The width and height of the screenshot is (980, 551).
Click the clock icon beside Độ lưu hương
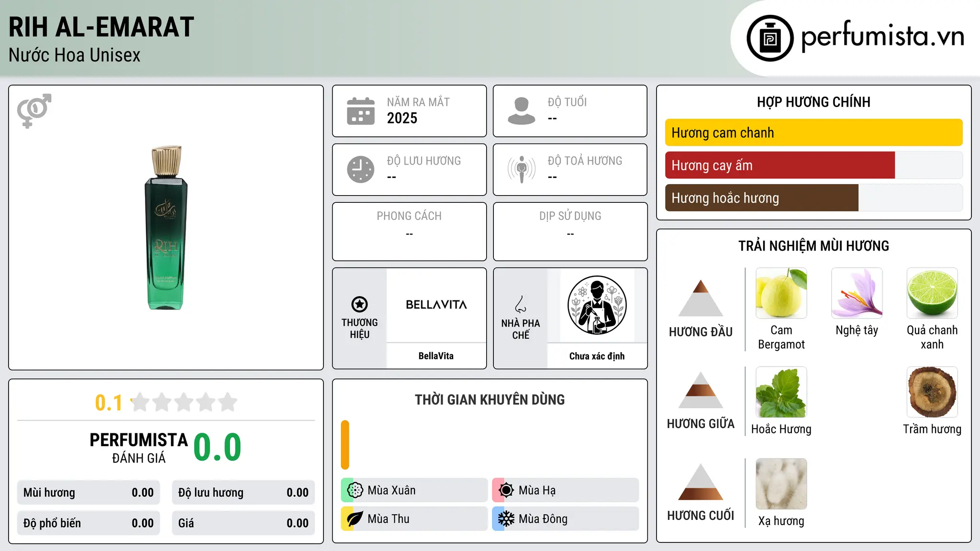tap(361, 169)
